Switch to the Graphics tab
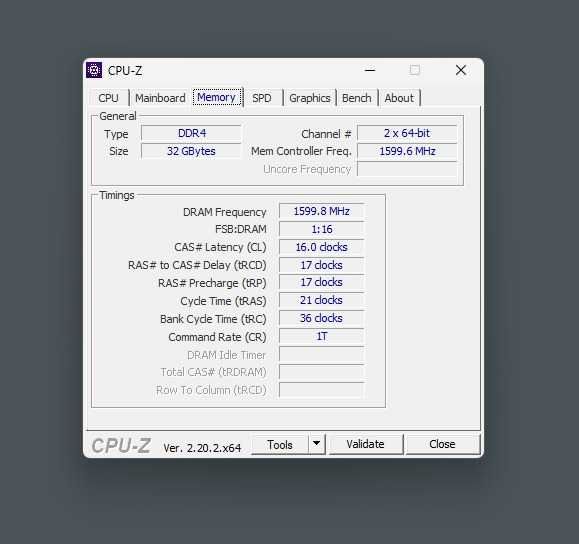 tap(309, 98)
